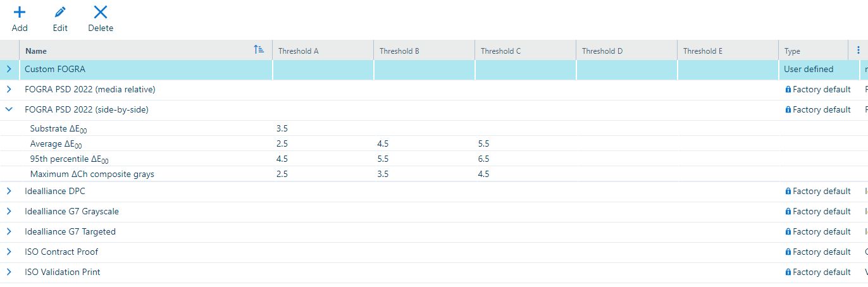Click the Edit pencil icon
Viewport: 868px width, 287px height.
(x=60, y=12)
